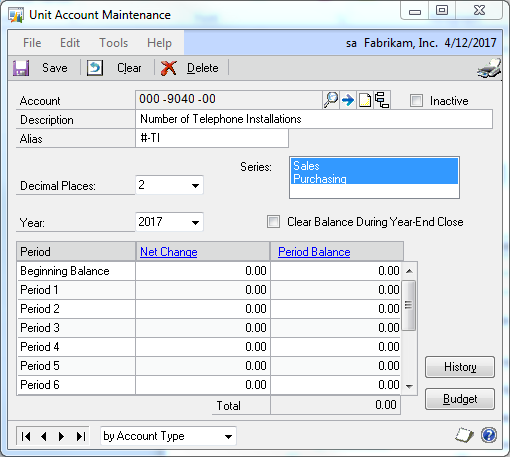Click the period list scrollbar thumb
The height and width of the screenshot is (457, 510).
point(409,305)
